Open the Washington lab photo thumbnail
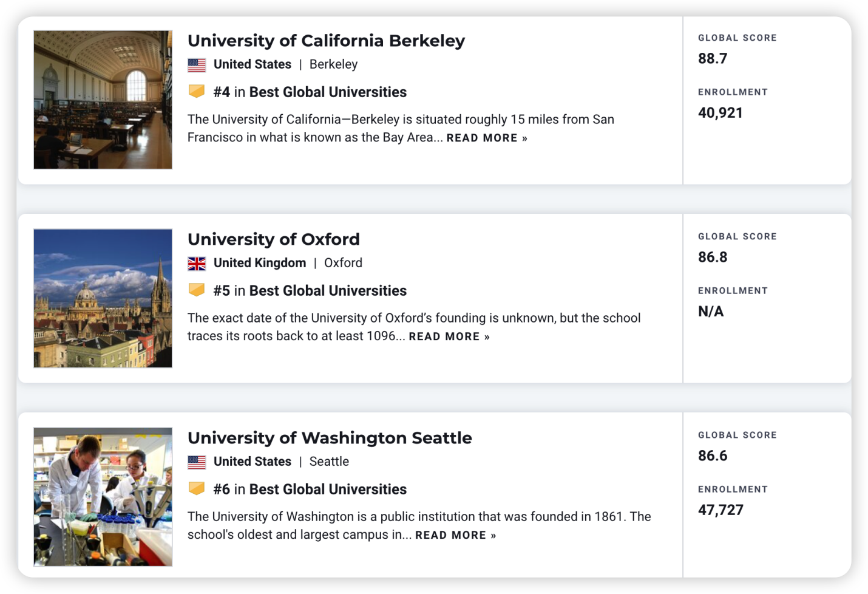This screenshot has width=868, height=594. tap(103, 497)
